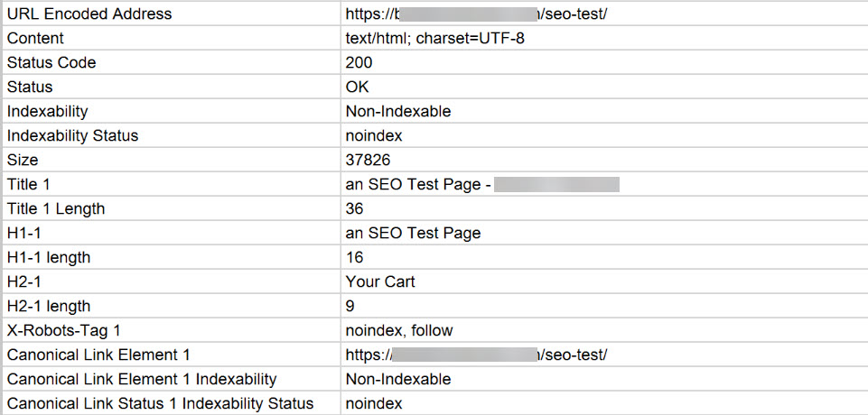Click the "Canonical Link Element 1 Indexability" label
The image size is (868, 415).
tap(141, 379)
